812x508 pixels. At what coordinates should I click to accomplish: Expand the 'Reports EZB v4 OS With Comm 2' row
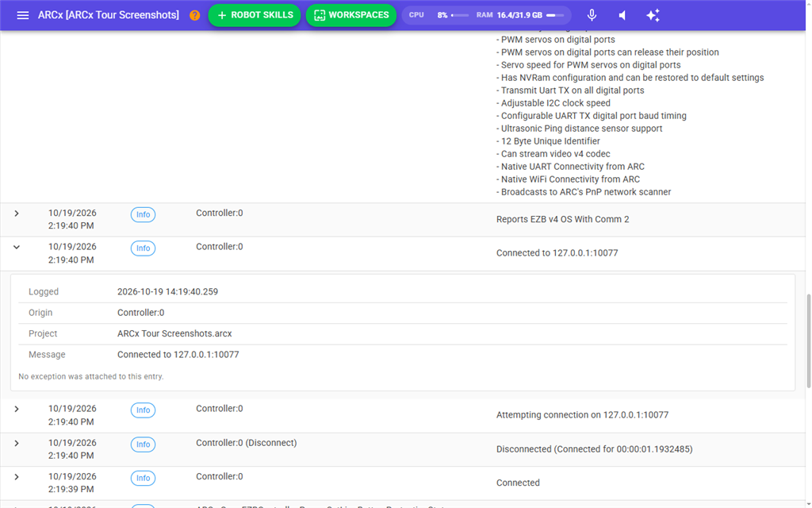(x=17, y=213)
